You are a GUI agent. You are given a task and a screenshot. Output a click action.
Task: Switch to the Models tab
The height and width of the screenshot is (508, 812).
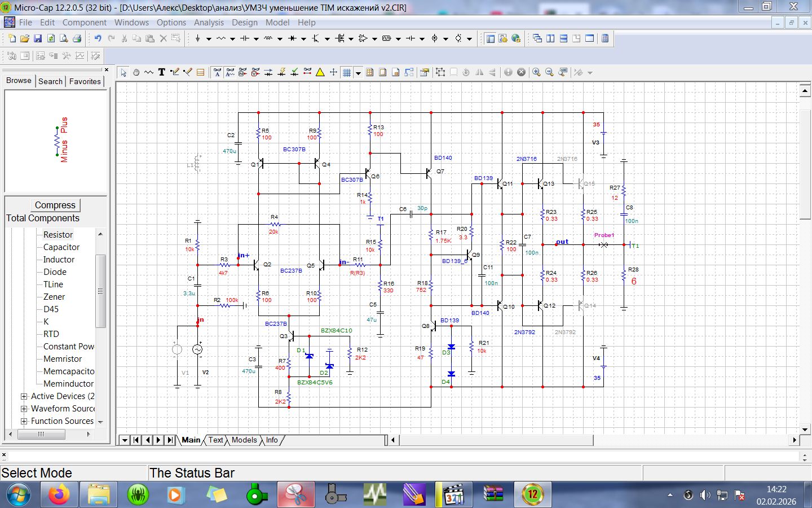[x=244, y=440]
